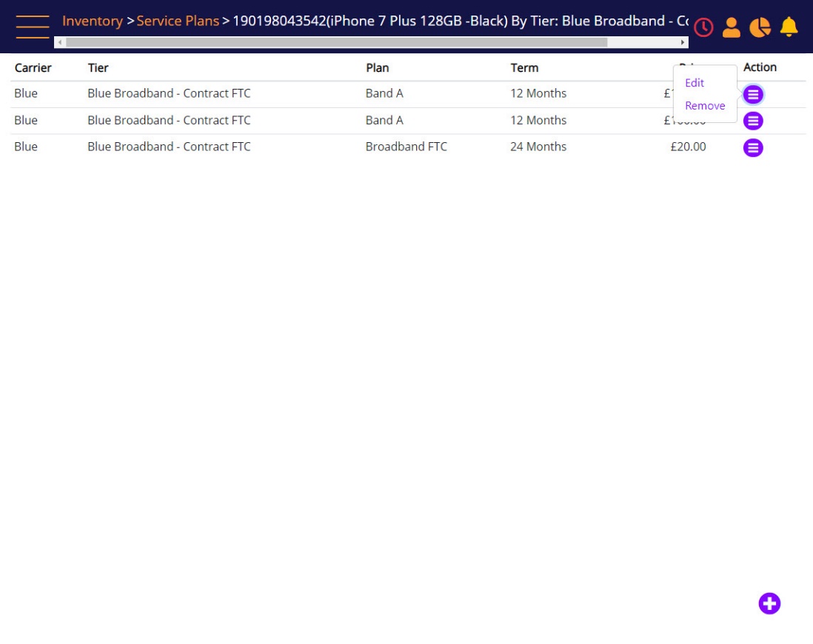This screenshot has height=644, width=813.
Task: Go to Inventory breadcrumb link
Action: click(93, 21)
